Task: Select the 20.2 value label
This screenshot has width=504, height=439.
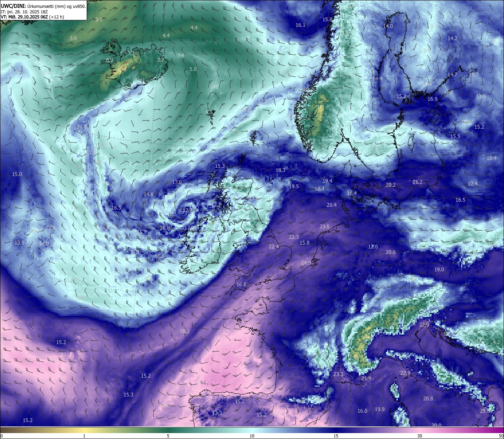Action: pos(391,185)
